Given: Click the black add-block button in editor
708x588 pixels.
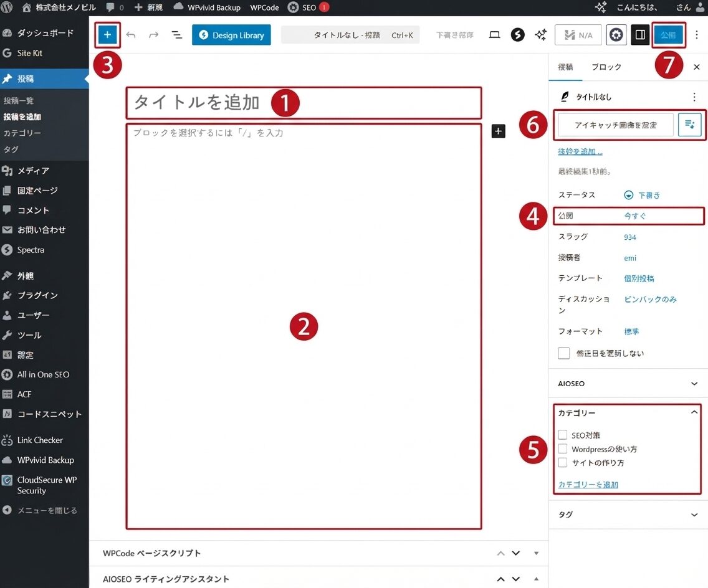Looking at the screenshot, I should tap(498, 131).
